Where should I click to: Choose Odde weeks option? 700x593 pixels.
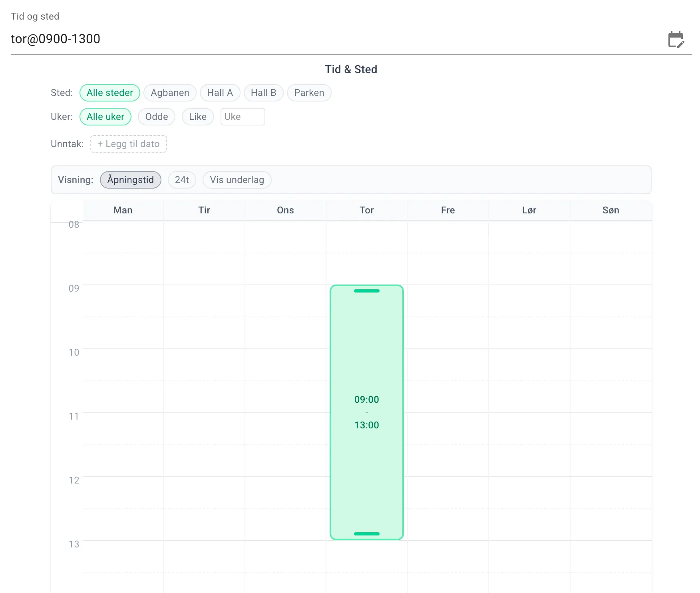point(156,117)
